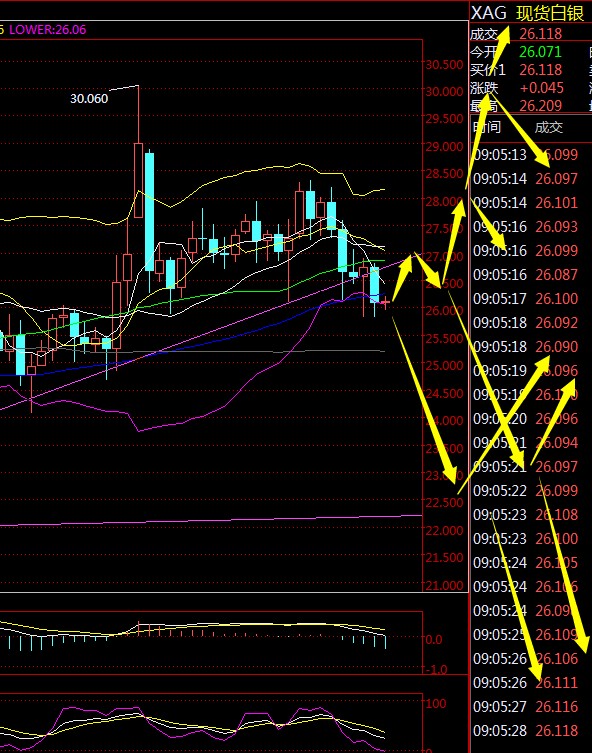The width and height of the screenshot is (592, 753).
Task: Click the LOWER:26.06 Bollinger band label
Action: tap(48, 29)
